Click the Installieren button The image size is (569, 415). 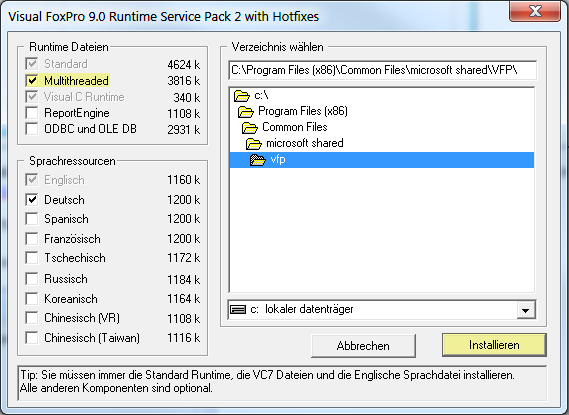point(494,345)
